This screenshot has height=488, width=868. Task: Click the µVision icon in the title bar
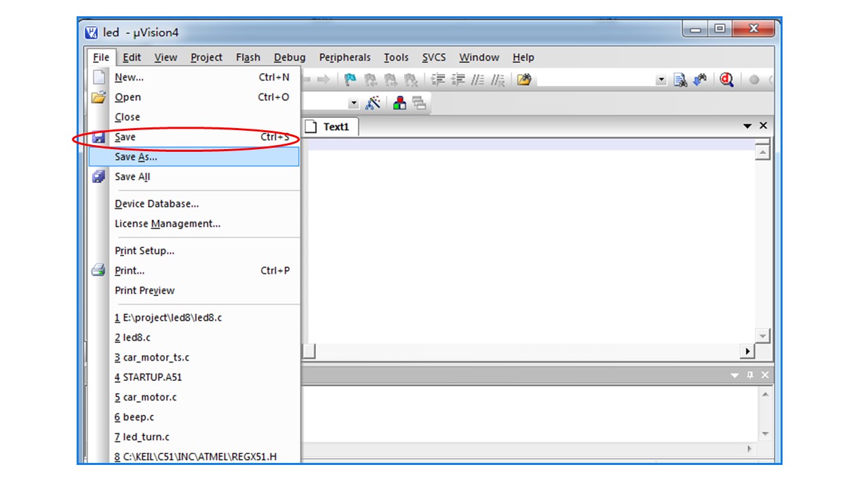click(x=92, y=33)
